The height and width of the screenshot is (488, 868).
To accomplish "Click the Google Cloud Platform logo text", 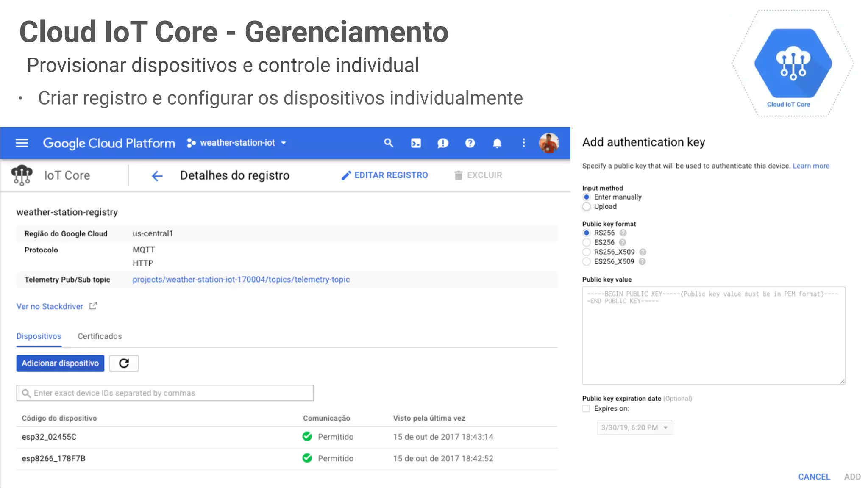I will click(109, 143).
